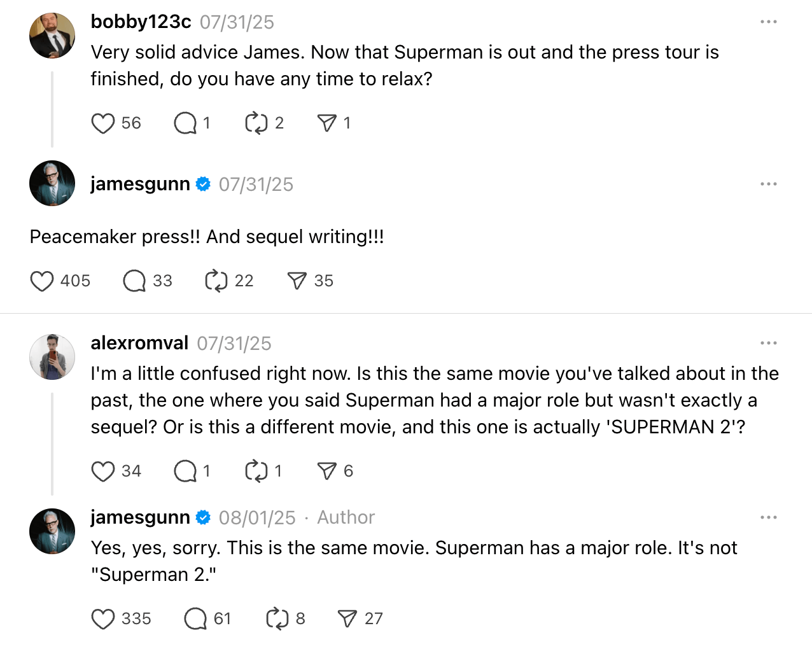Click alexromval's profile picture
The width and height of the screenshot is (812, 649).
click(x=52, y=357)
